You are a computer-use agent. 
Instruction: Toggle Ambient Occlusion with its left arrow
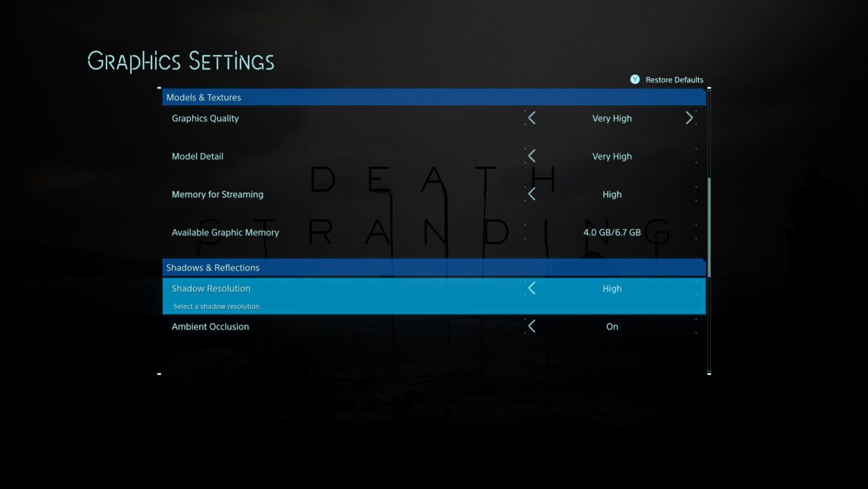click(531, 326)
